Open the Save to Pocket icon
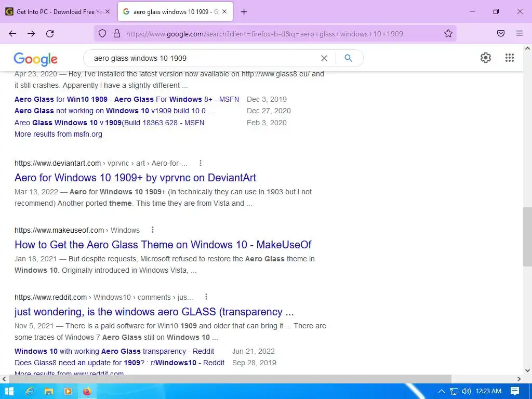 point(501,33)
